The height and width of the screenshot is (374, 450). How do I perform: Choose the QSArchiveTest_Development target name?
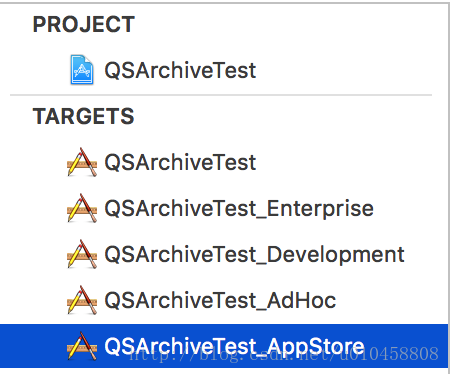click(254, 255)
